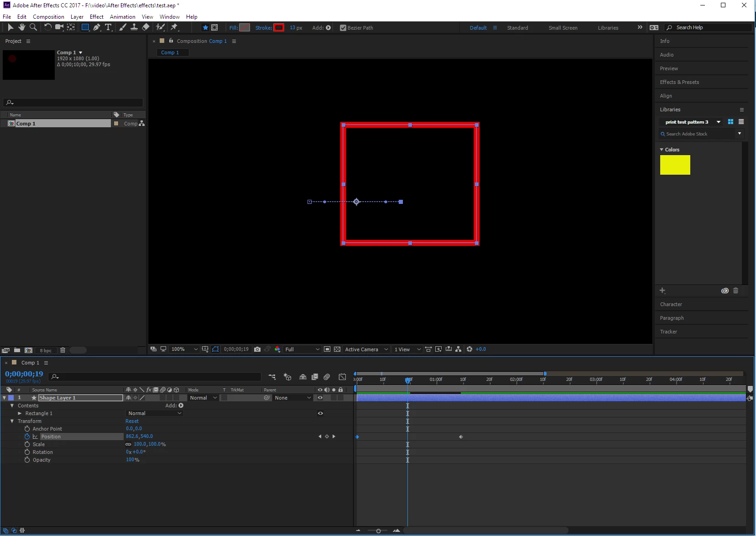Expand the Rectangle 1 group
756x536 pixels.
click(x=20, y=413)
